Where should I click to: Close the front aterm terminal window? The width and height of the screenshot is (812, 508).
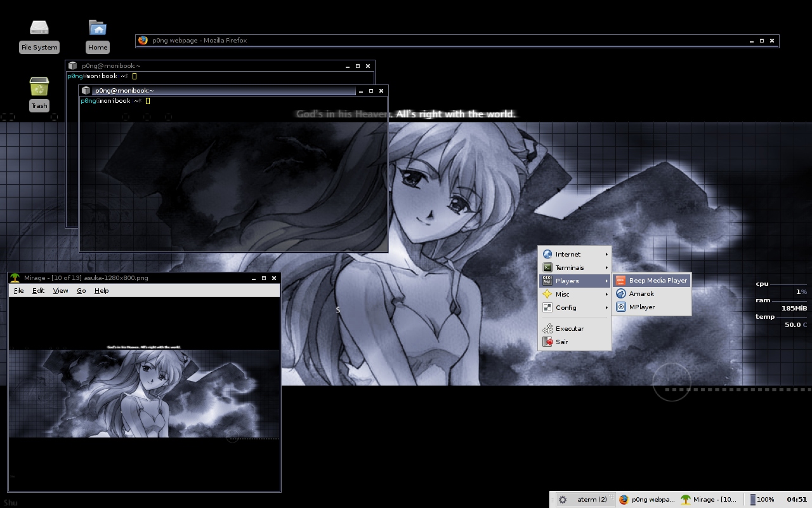[381, 91]
